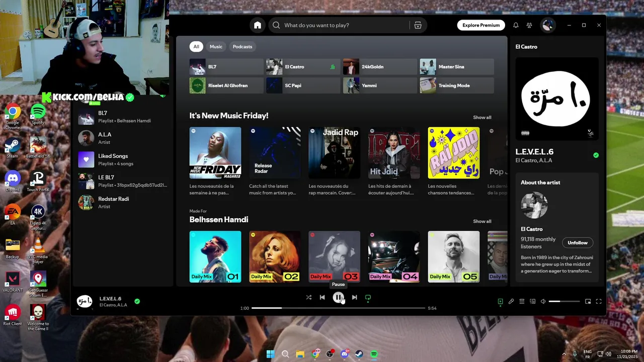Open the Training Mode tile
The image size is (644, 362).
coord(457,85)
